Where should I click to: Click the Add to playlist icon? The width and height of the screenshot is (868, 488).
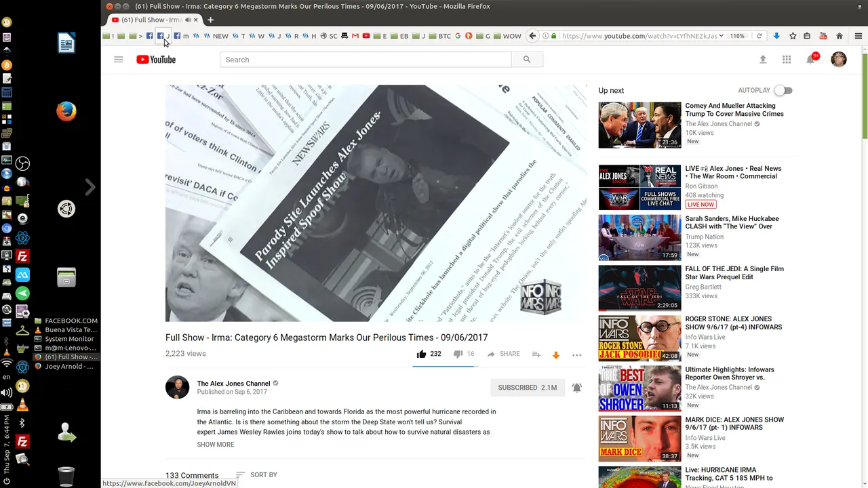(x=536, y=354)
